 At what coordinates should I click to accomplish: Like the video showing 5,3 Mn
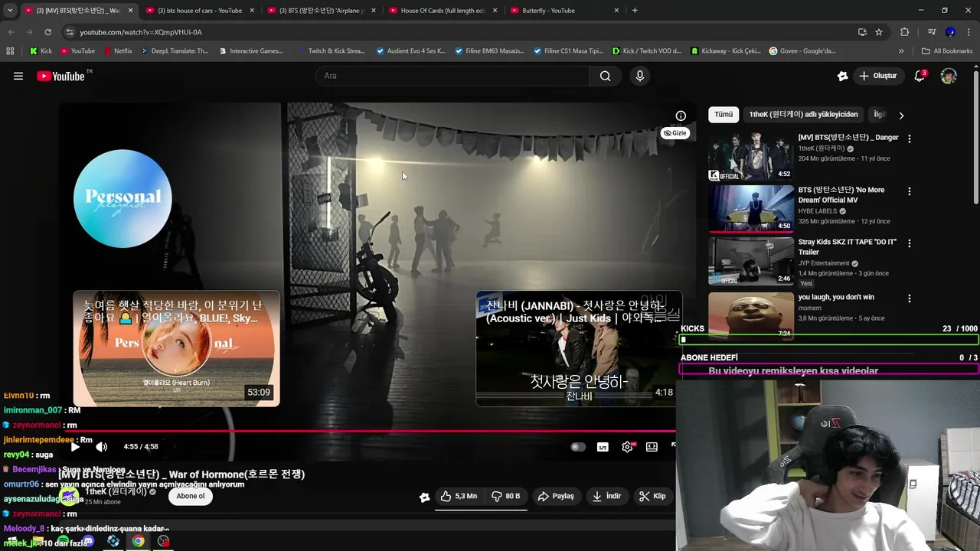coord(458,496)
